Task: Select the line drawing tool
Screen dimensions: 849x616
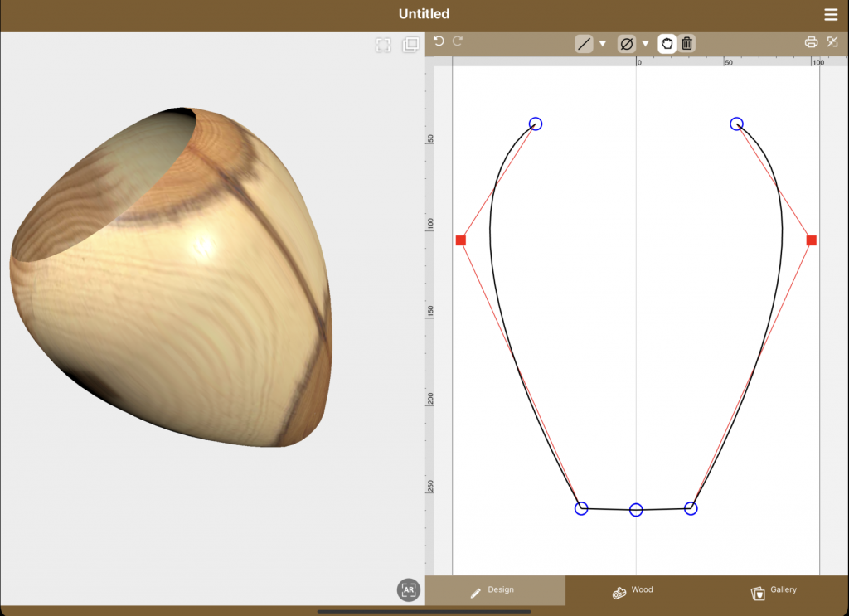Action: click(x=584, y=44)
